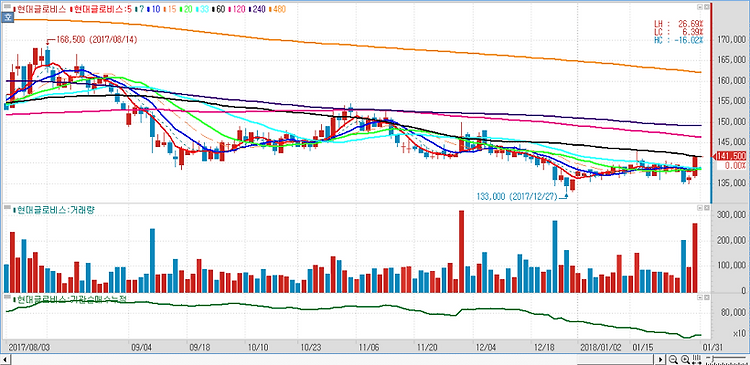This screenshot has height=365, width=750.
Task: Click the 01/15 date label
Action: 642,346
